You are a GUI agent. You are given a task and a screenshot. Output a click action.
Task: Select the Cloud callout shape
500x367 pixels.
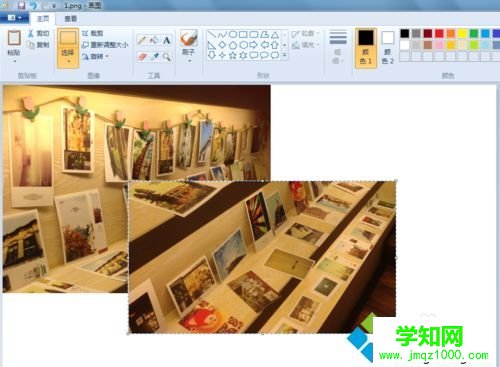tap(275, 55)
